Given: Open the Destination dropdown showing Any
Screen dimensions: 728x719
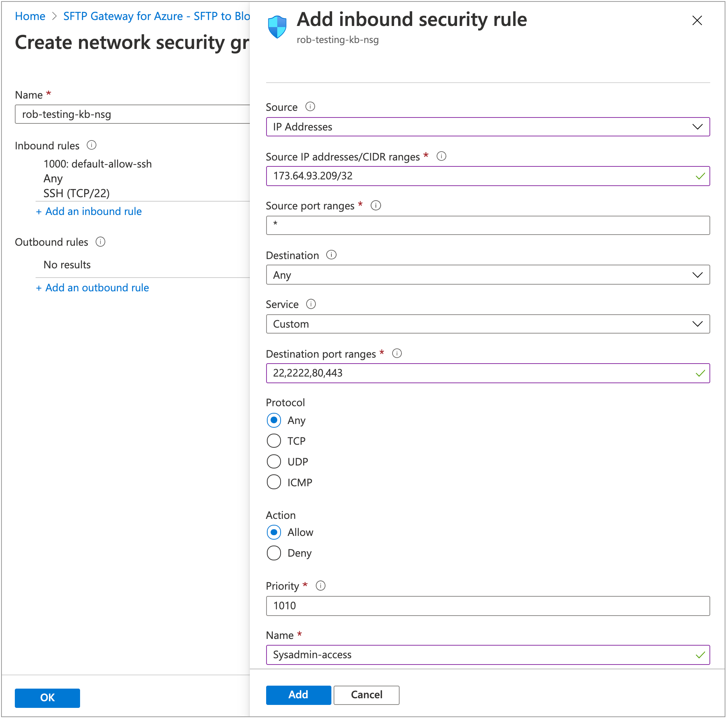Looking at the screenshot, I should pos(488,275).
